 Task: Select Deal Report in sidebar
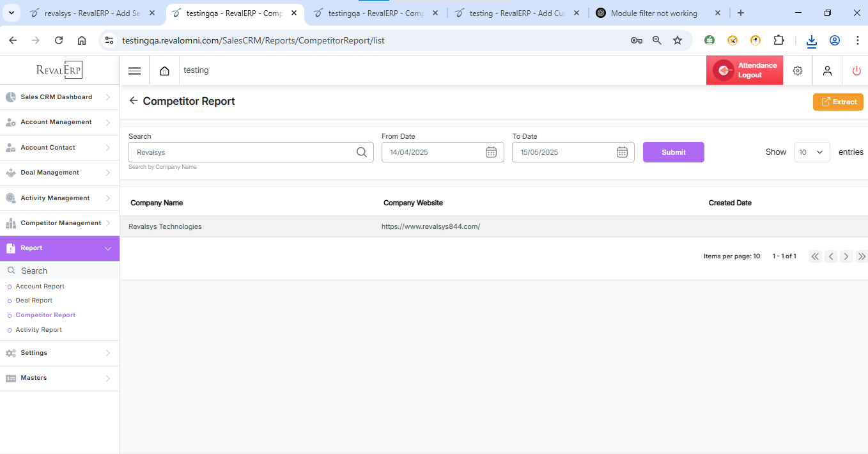point(34,301)
